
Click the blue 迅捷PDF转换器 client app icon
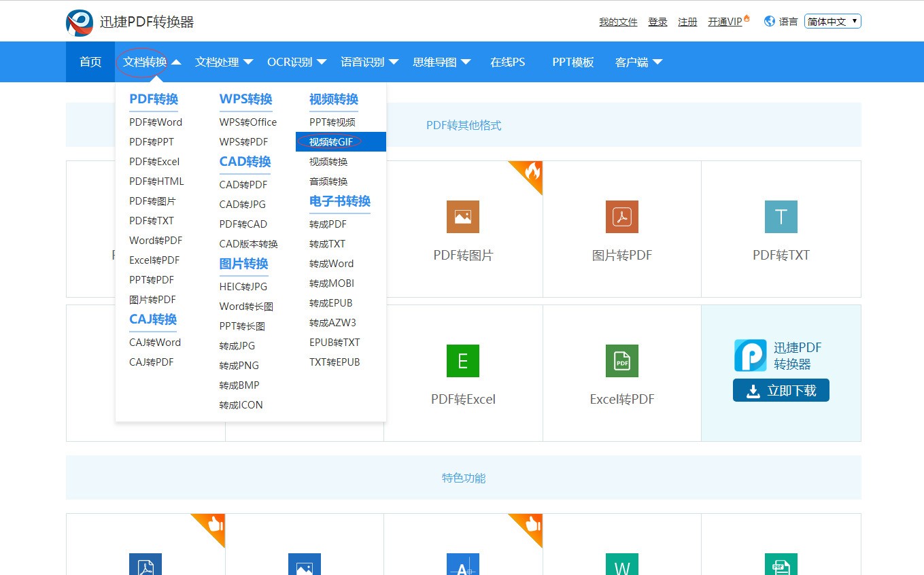[x=751, y=355]
